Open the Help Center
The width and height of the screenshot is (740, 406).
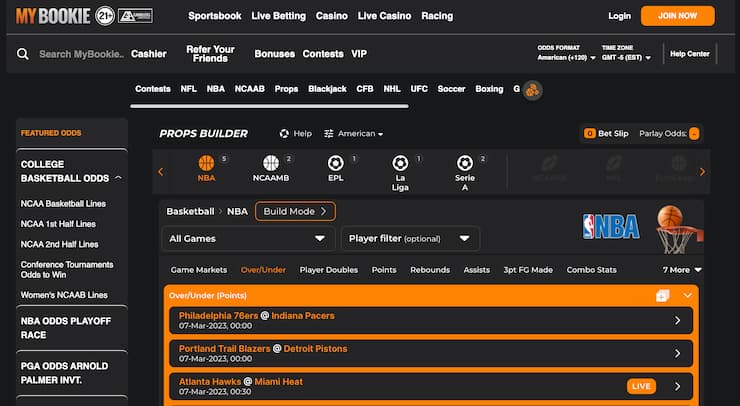pyautogui.click(x=690, y=54)
